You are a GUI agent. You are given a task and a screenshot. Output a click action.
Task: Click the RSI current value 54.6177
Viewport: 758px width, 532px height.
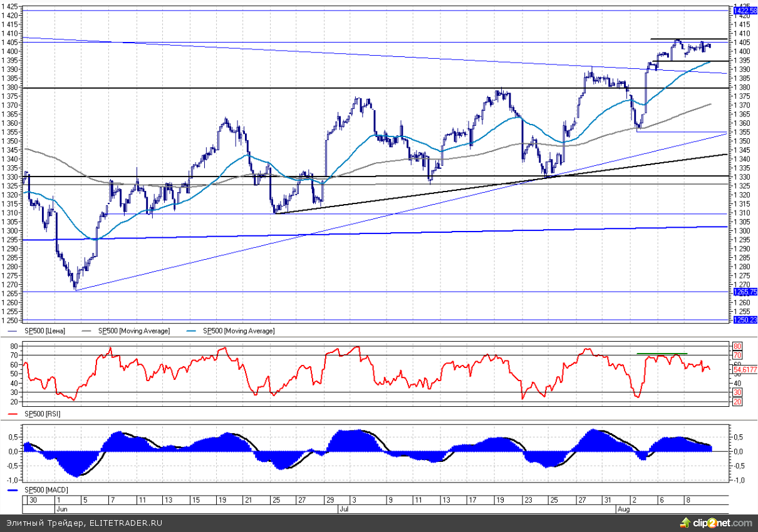(x=745, y=370)
